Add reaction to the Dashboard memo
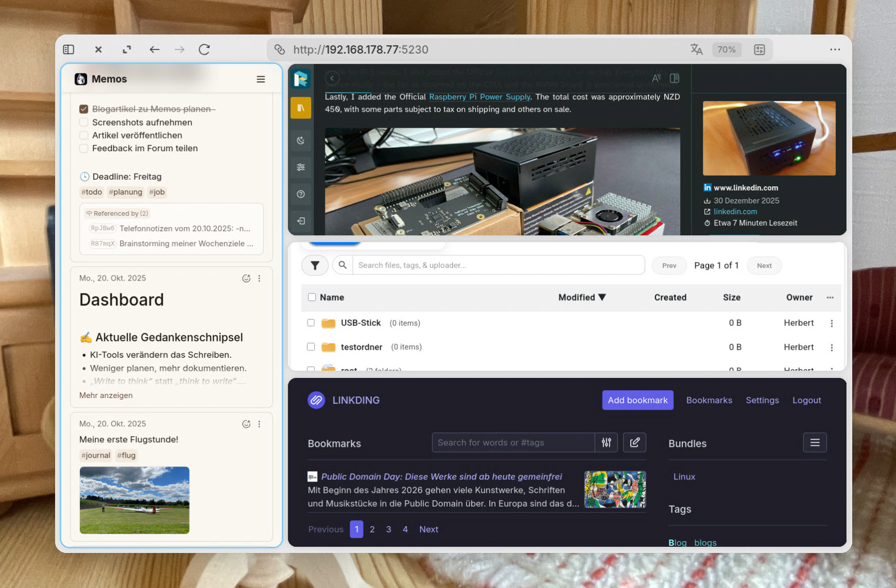The height and width of the screenshot is (588, 896). tap(246, 279)
